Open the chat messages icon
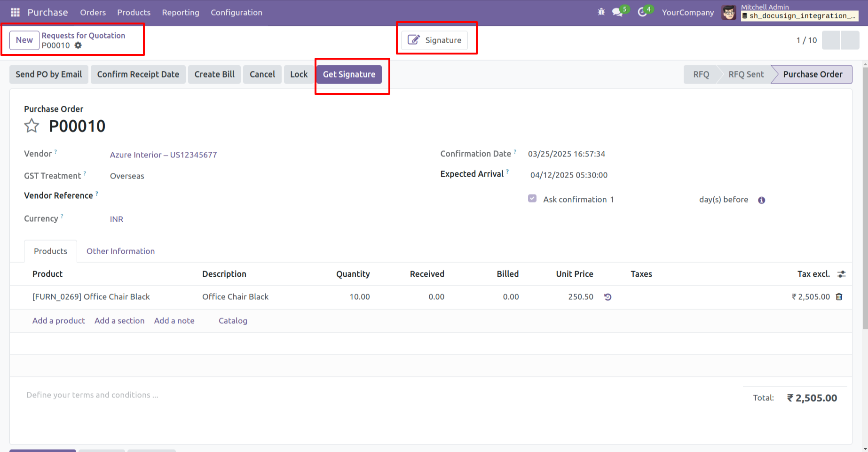Viewport: 868px width, 452px height. (618, 12)
